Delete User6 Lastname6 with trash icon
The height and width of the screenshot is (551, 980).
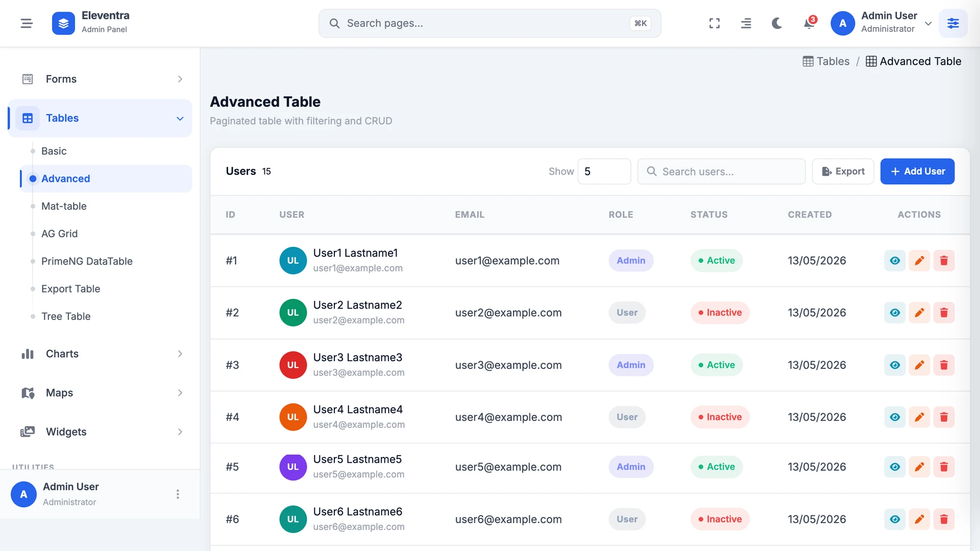pyautogui.click(x=944, y=519)
